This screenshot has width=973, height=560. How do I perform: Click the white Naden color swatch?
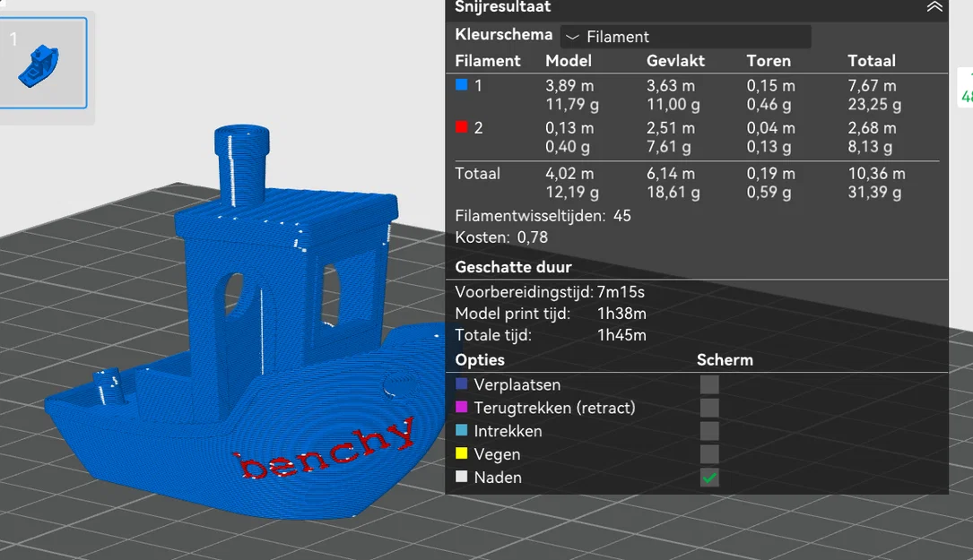[459, 477]
